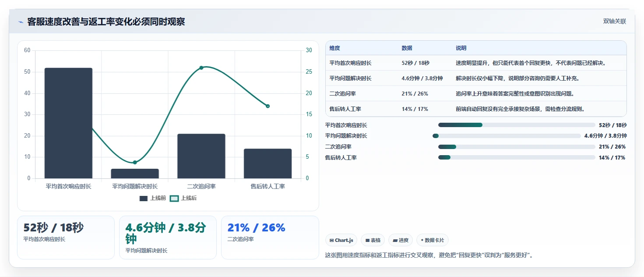This screenshot has height=277, width=644.
Task: Select table data cell 4.6分钟 / 3.8分钟
Action: [422, 78]
